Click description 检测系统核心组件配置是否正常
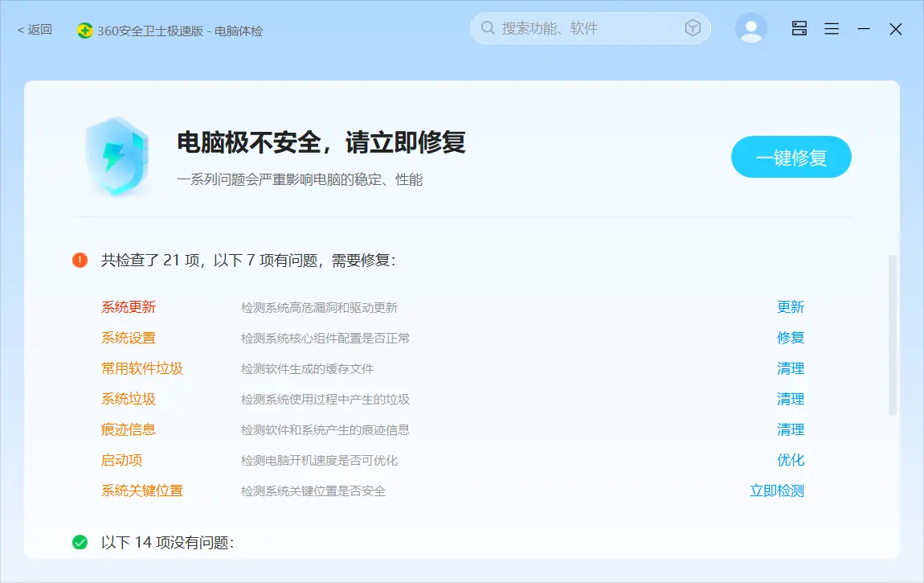Image resolution: width=924 pixels, height=583 pixels. pos(325,339)
